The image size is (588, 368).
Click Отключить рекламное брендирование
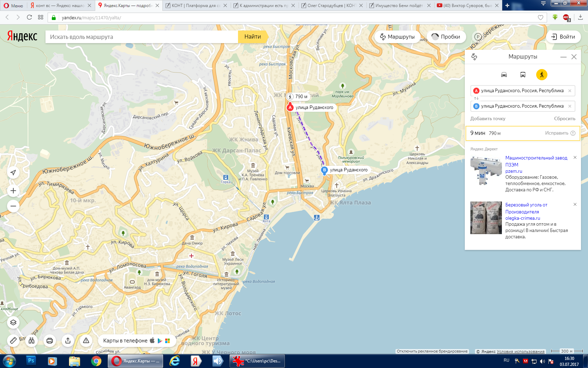click(432, 351)
